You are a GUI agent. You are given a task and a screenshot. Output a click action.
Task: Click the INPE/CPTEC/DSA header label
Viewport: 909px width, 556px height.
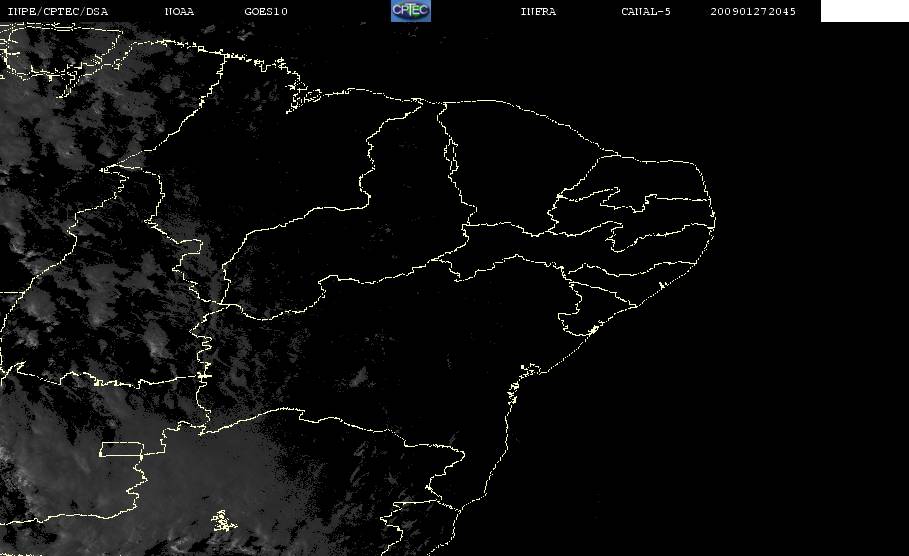tap(57, 11)
